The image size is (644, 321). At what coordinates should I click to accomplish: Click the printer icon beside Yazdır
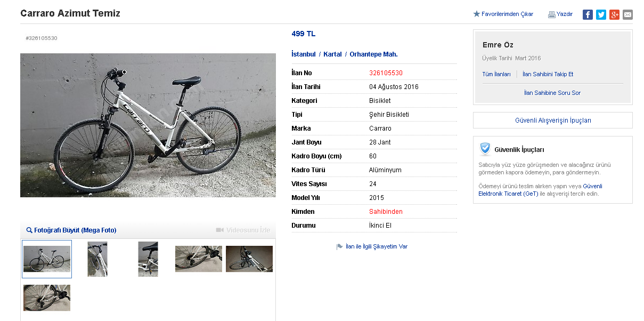click(552, 14)
